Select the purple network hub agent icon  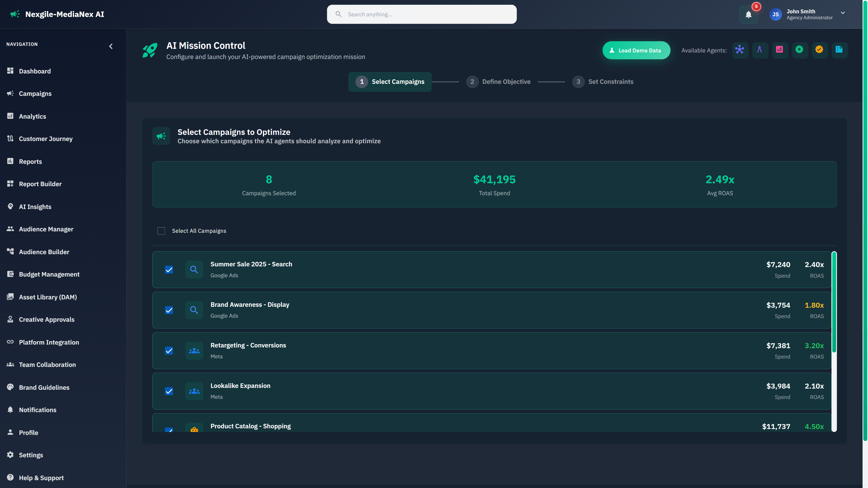740,50
